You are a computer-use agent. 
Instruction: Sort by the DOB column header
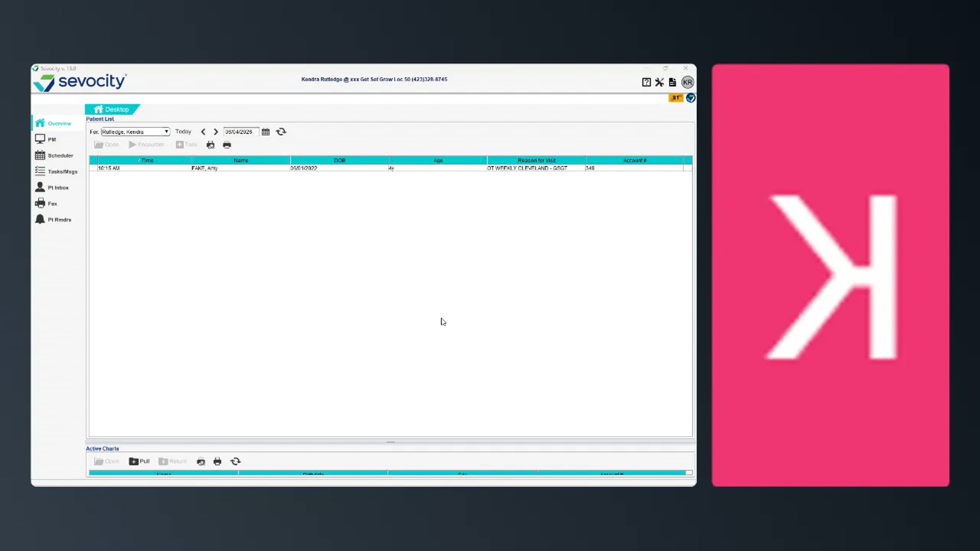tap(339, 160)
